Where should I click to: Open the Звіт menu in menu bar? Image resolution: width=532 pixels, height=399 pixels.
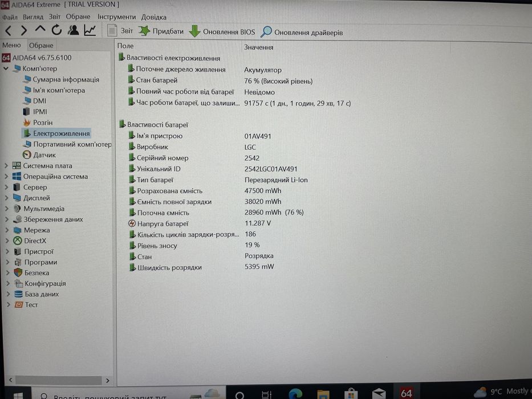55,17
